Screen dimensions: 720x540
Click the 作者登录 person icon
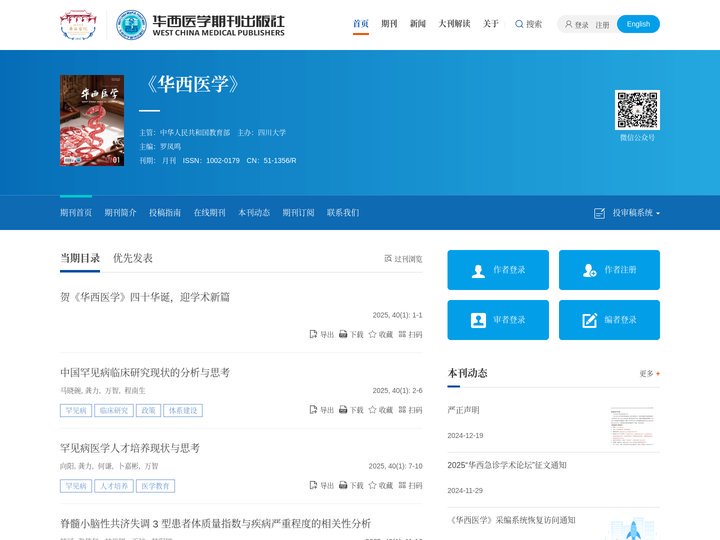pyautogui.click(x=478, y=271)
